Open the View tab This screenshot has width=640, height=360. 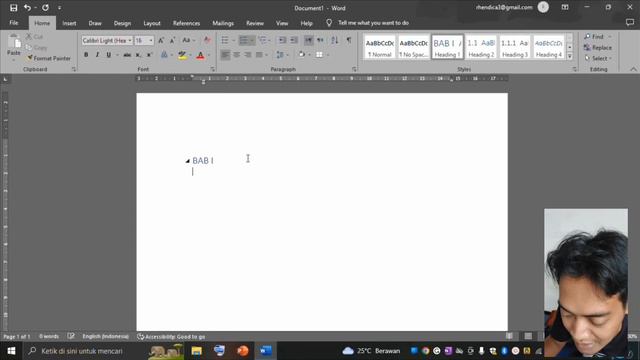(282, 23)
